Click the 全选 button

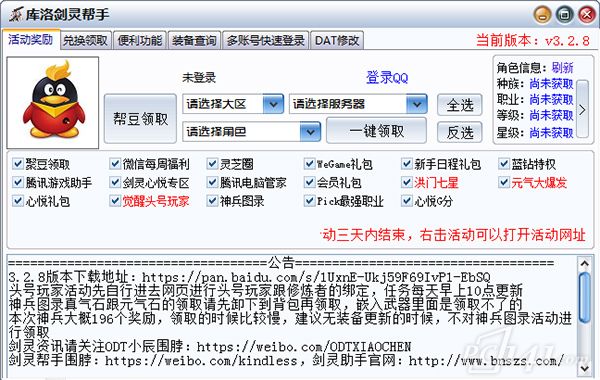point(460,105)
